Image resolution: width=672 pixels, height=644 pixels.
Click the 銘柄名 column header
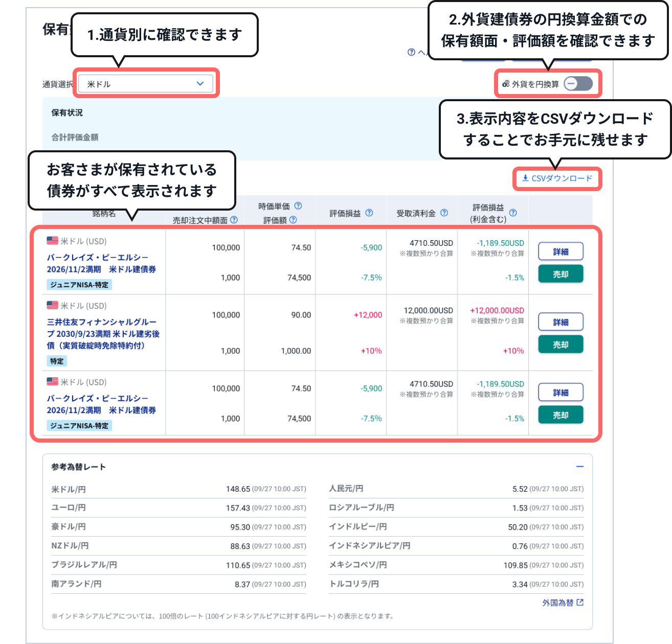coord(104,214)
